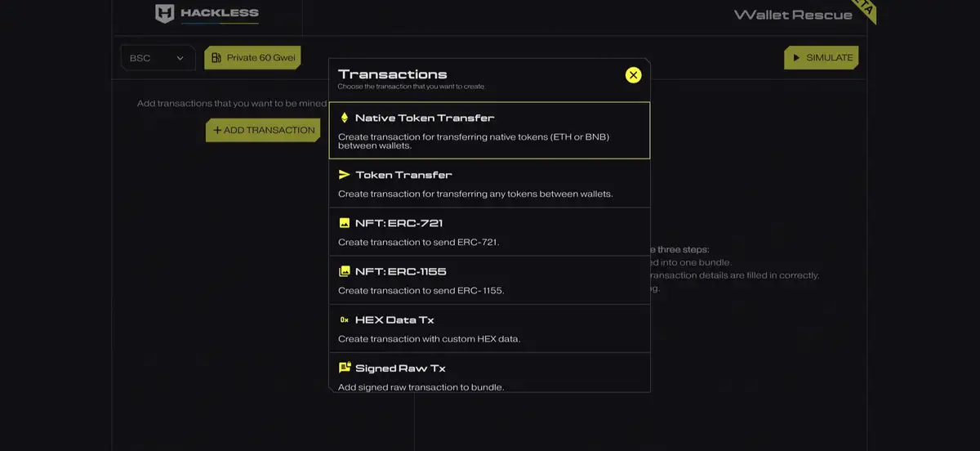
Task: Select NFT: ERC-721 transaction entry
Action: point(489,232)
